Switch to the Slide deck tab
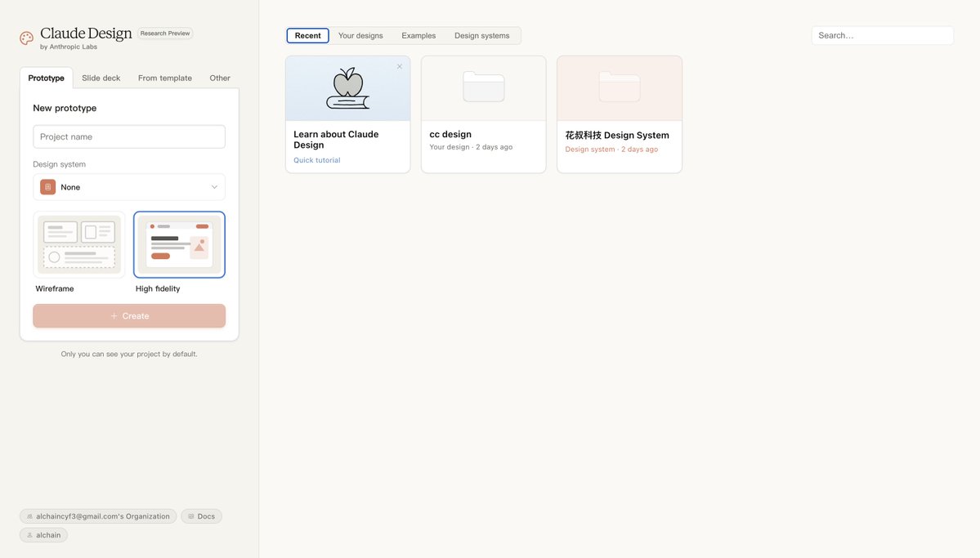 (x=101, y=78)
